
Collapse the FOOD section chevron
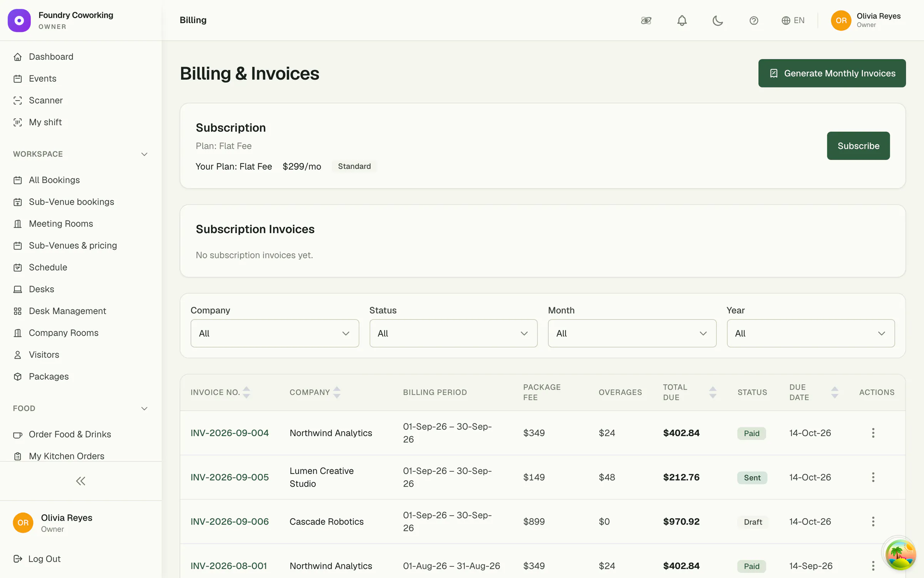tap(144, 408)
